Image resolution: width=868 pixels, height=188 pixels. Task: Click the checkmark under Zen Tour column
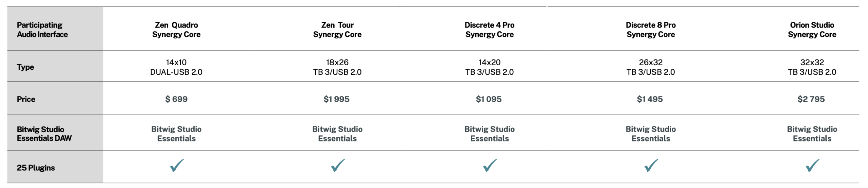coord(337,166)
